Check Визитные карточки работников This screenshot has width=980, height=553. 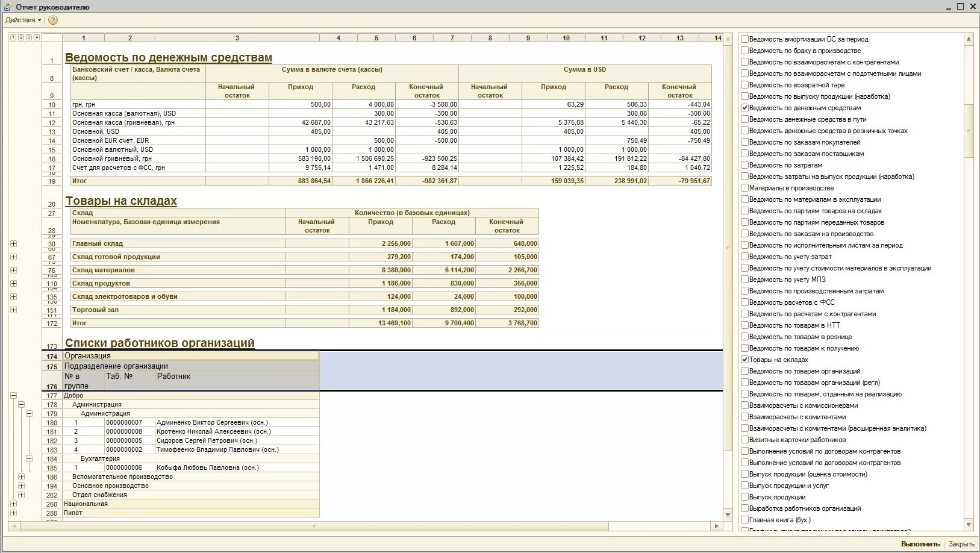[x=745, y=440]
